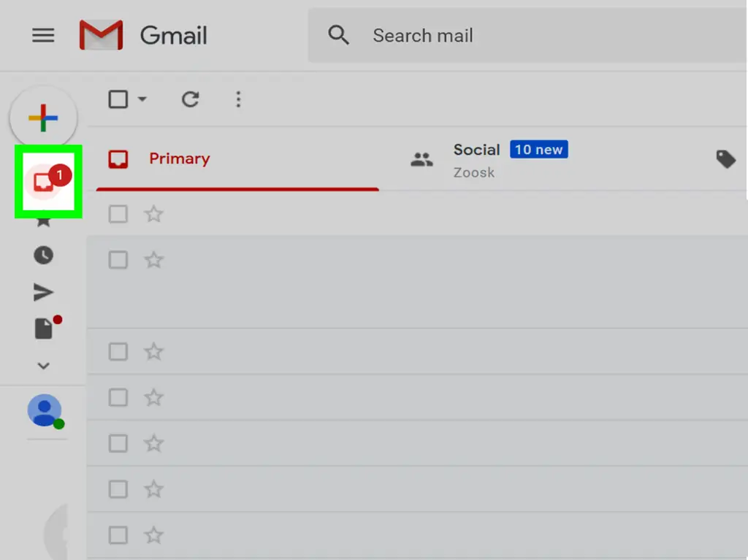
Task: Check the first email row checkbox
Action: point(118,214)
